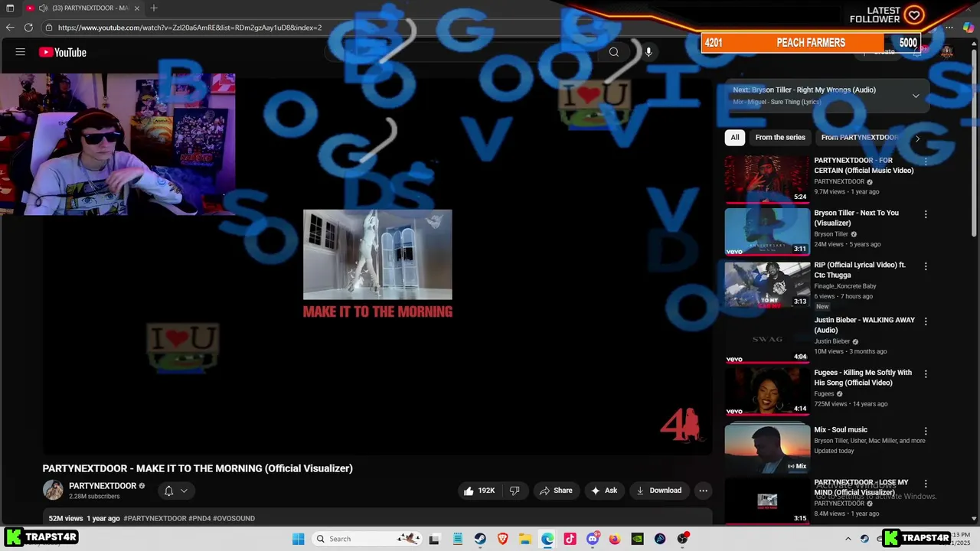Screen dimensions: 980x551
Task: Open options for Mix - Soul music
Action: (926, 432)
